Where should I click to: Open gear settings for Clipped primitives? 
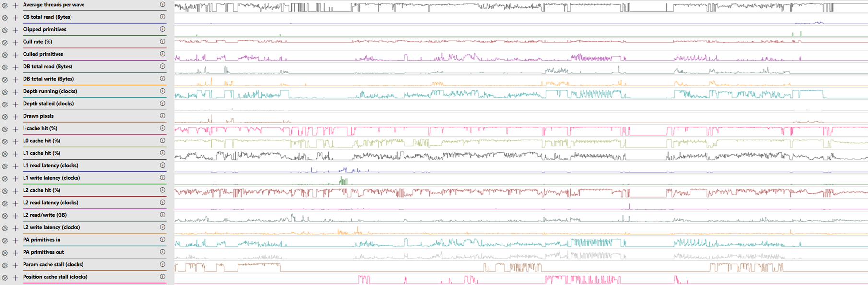click(x=5, y=30)
